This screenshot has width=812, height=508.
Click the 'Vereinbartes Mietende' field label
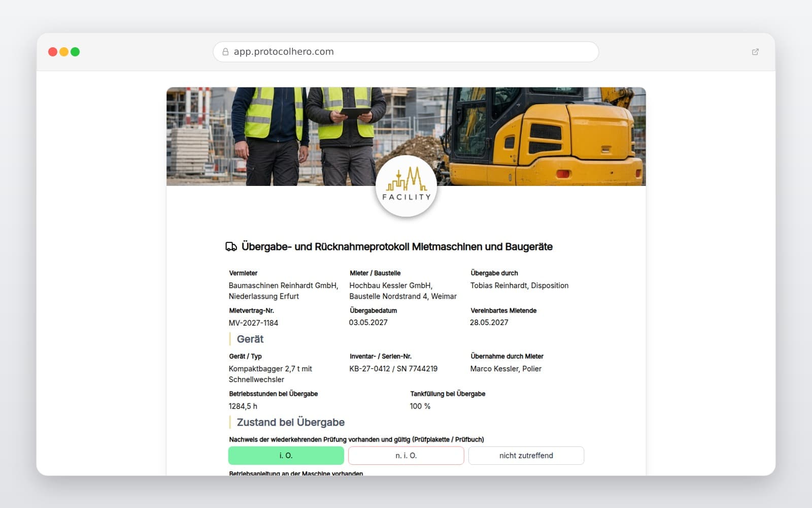click(x=503, y=311)
